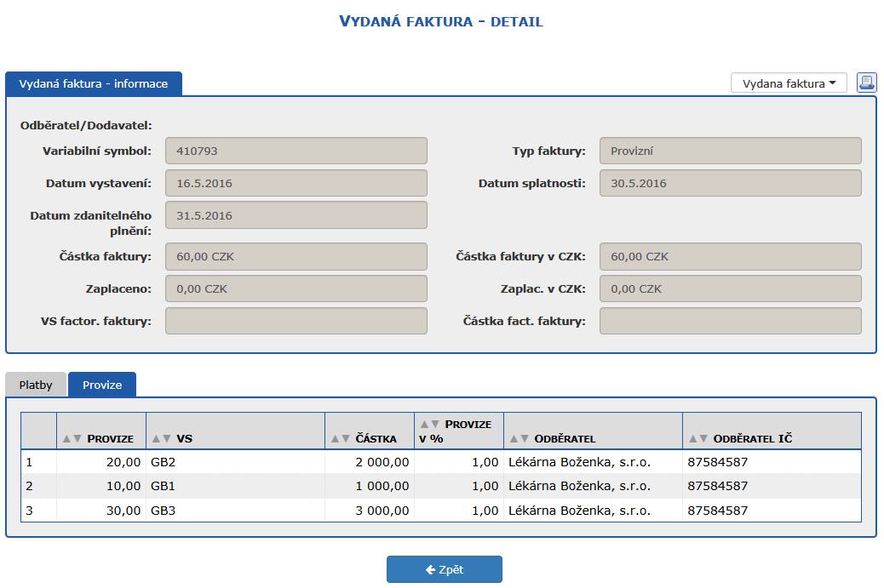
Task: Click the Částka faktury field
Action: (x=296, y=256)
